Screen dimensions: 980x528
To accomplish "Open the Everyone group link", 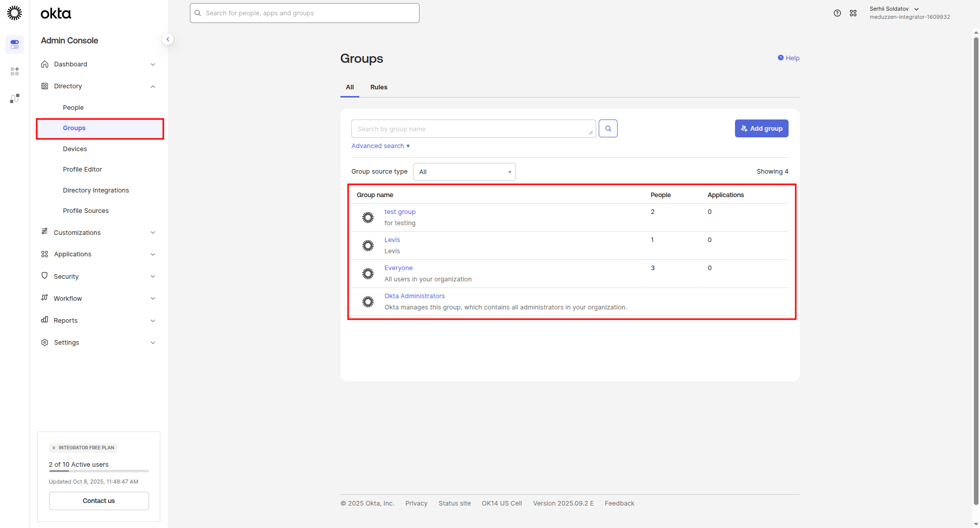I will click(399, 268).
